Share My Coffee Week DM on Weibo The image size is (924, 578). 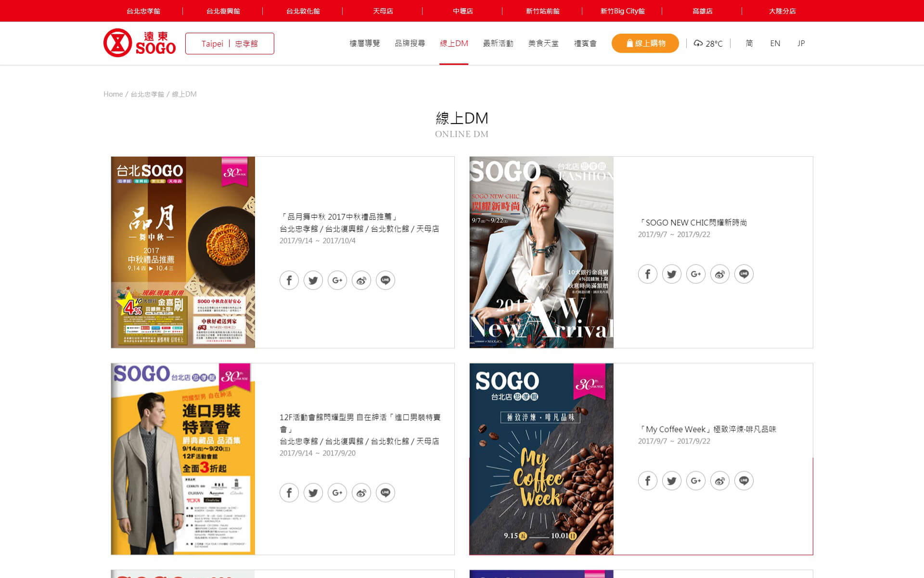(x=720, y=481)
